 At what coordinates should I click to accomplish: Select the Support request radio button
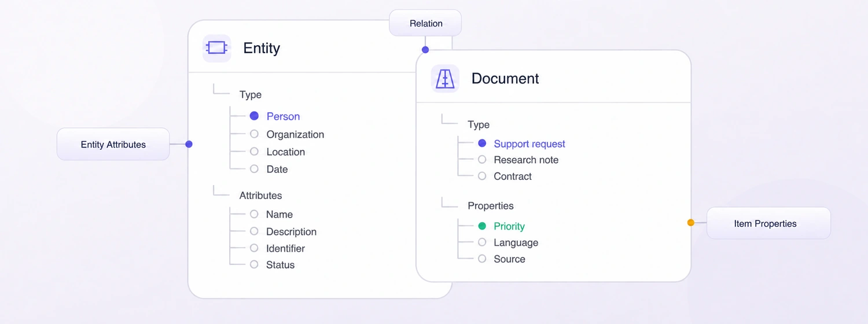[482, 143]
